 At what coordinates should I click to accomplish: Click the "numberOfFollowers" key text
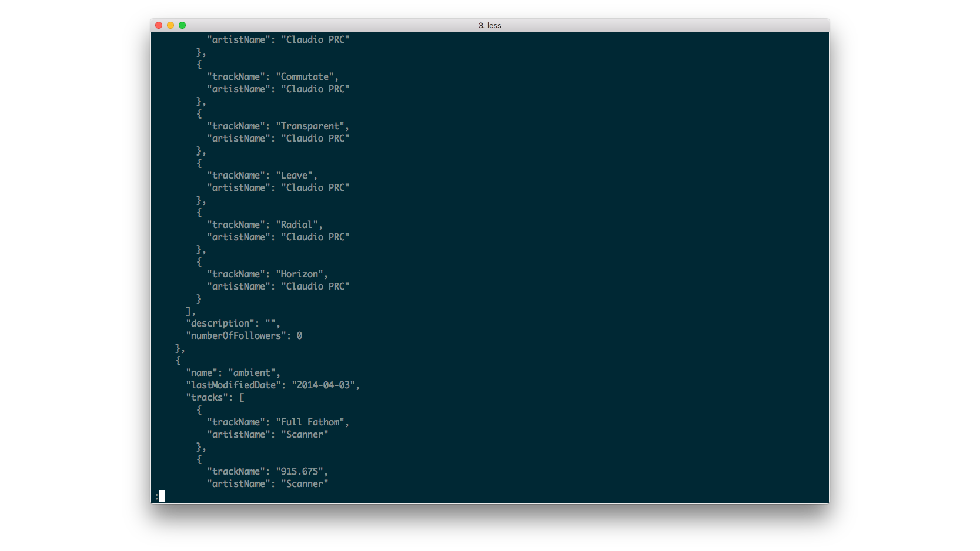pyautogui.click(x=236, y=336)
